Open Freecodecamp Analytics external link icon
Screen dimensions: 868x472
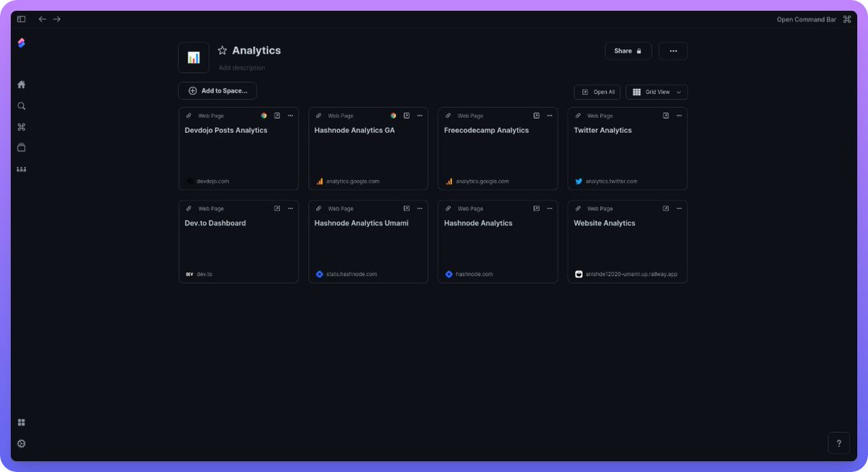pyautogui.click(x=536, y=116)
